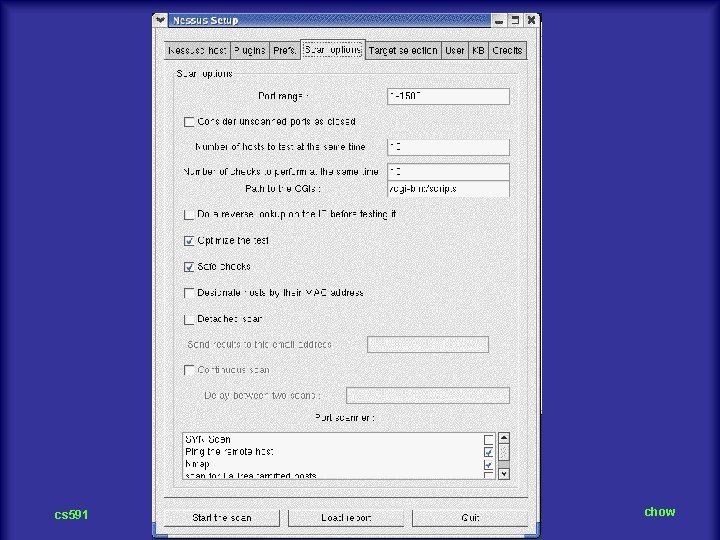Open the window menu icon in title bar
The height and width of the screenshot is (540, 720).
(x=160, y=20)
